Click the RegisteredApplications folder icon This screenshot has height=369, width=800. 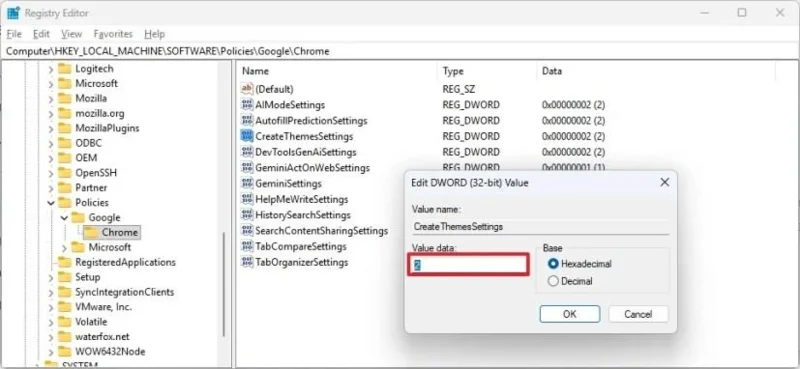tap(64, 262)
